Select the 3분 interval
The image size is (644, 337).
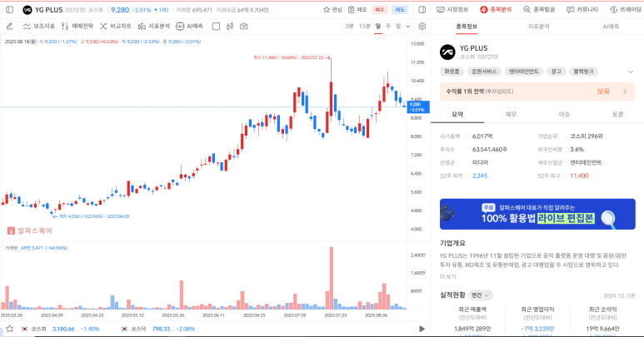tap(350, 27)
